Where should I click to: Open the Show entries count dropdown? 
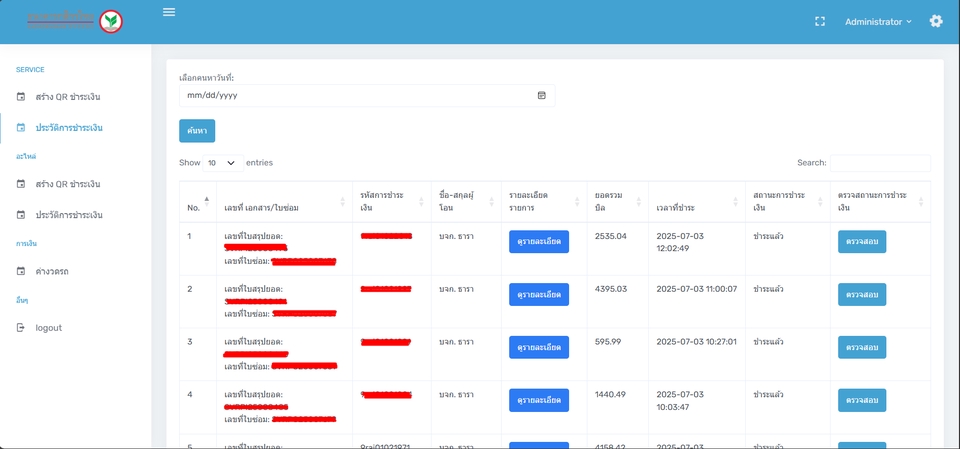[x=223, y=163]
